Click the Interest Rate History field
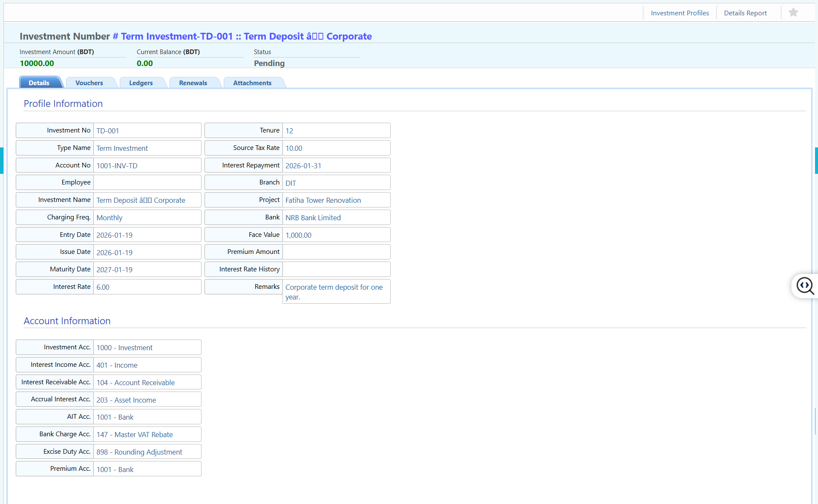The height and width of the screenshot is (504, 818). [336, 270]
